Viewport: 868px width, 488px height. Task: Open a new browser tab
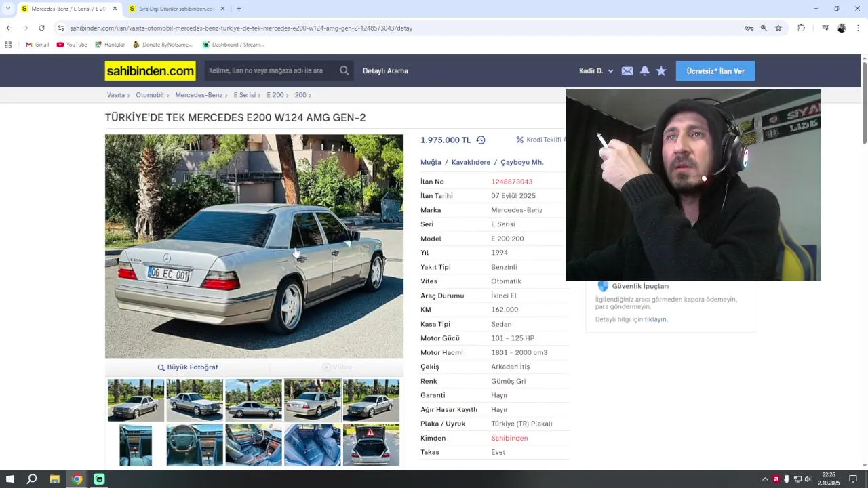(x=239, y=9)
